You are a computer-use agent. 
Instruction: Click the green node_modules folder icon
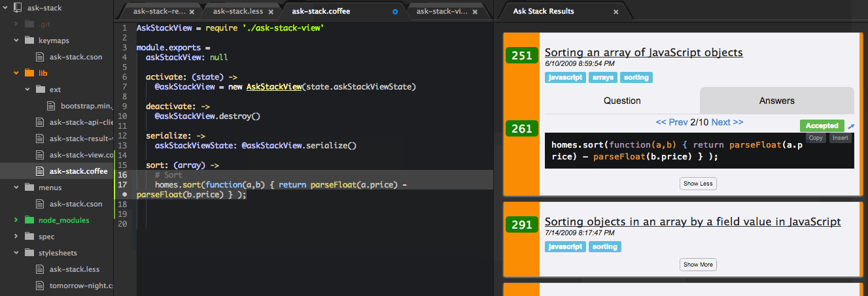(29, 220)
